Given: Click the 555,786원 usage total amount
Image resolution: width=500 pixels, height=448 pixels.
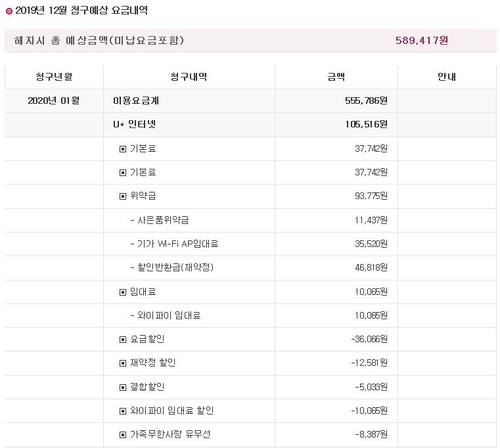Looking at the screenshot, I should [x=366, y=101].
